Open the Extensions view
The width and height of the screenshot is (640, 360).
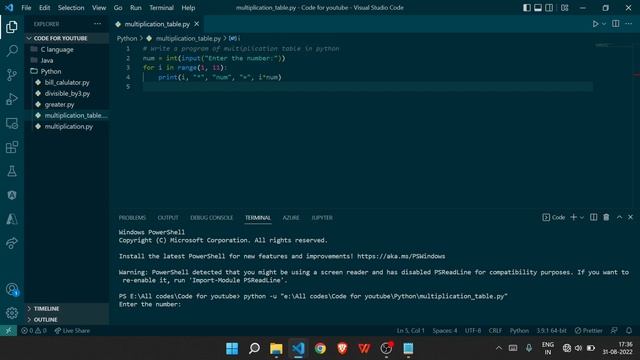point(12,147)
